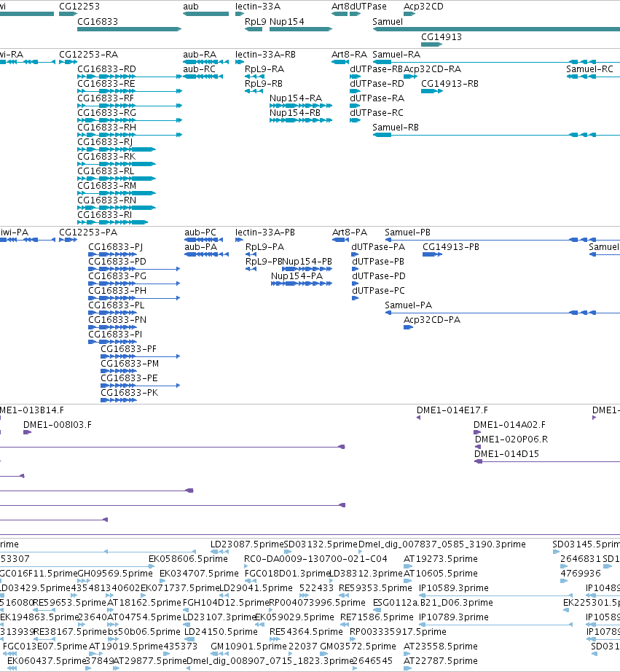This screenshot has height=672, width=620.
Task: Click the Acp32CD gene label
Action: click(x=423, y=7)
